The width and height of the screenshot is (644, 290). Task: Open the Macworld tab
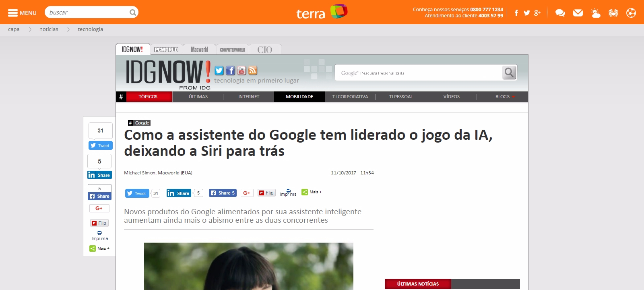pos(200,50)
